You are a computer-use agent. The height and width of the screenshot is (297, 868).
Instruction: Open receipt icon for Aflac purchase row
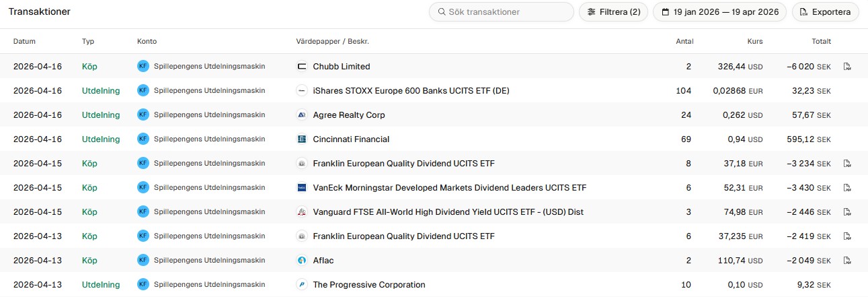click(x=847, y=261)
